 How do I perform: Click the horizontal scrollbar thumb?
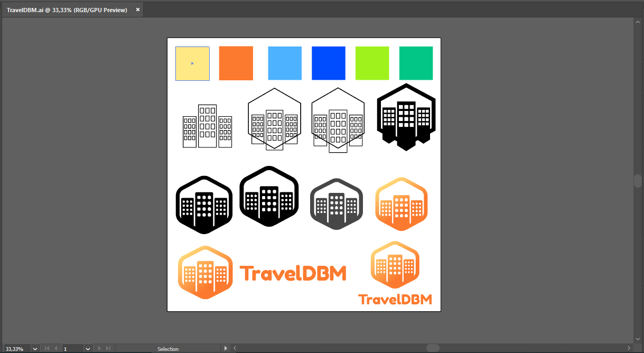click(433, 348)
